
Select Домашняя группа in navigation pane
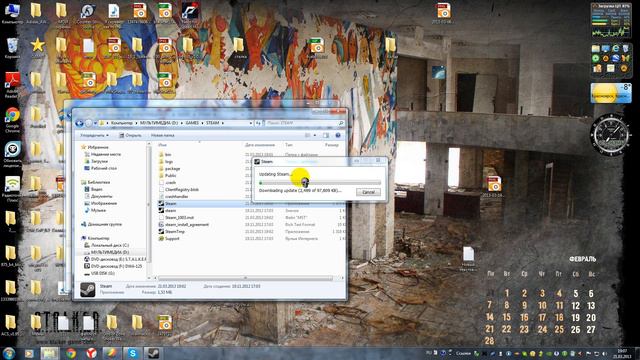(x=101, y=224)
